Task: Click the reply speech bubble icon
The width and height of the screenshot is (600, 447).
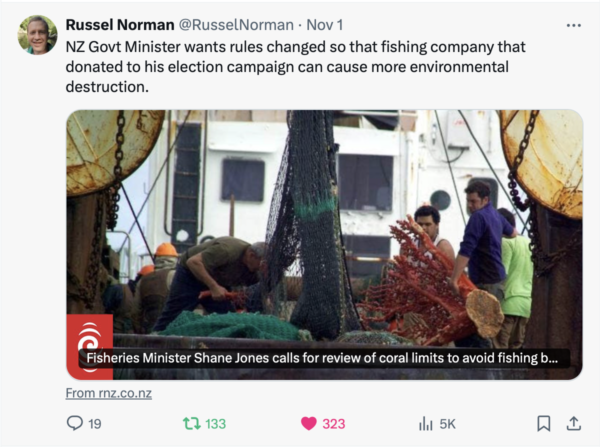Action: point(75,423)
